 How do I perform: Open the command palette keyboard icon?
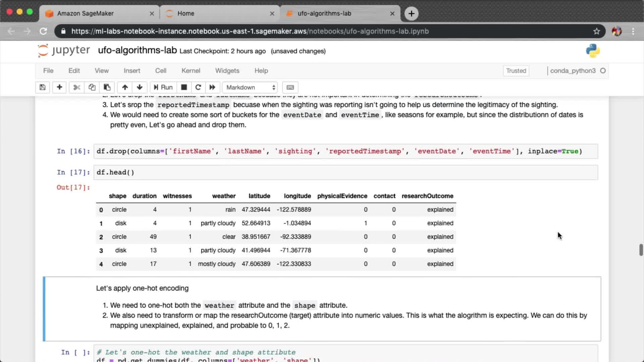coord(290,87)
